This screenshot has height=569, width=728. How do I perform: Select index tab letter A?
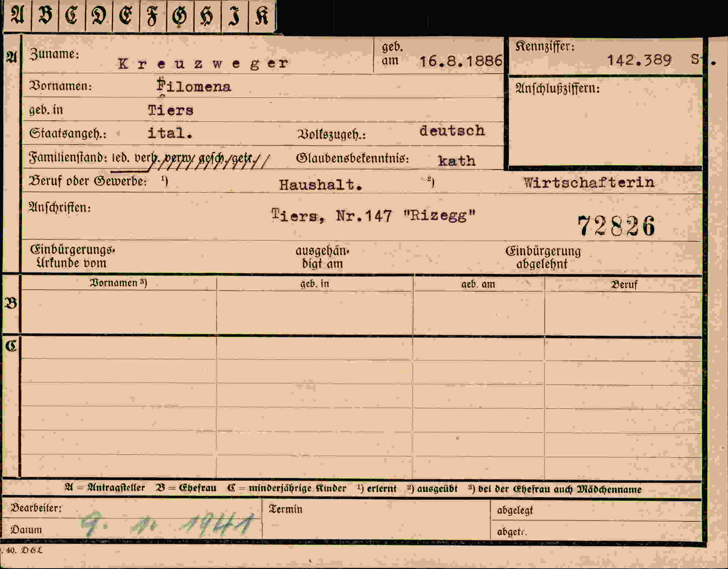pos(18,15)
